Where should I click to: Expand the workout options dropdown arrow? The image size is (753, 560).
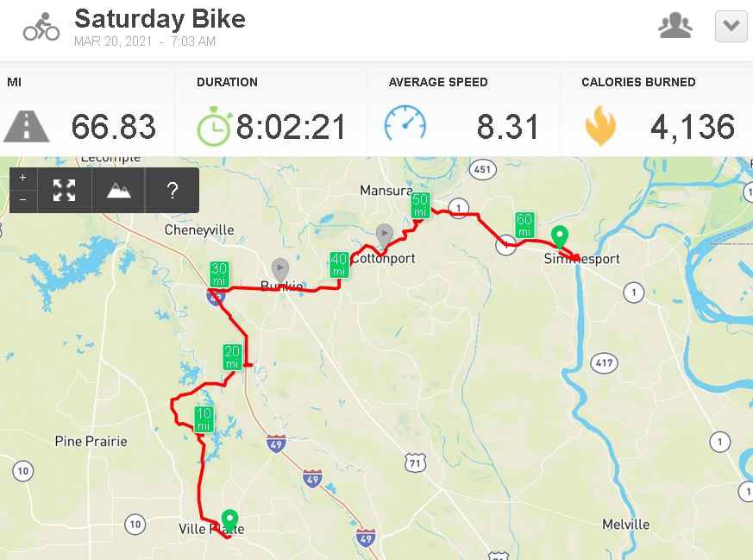pyautogui.click(x=731, y=26)
